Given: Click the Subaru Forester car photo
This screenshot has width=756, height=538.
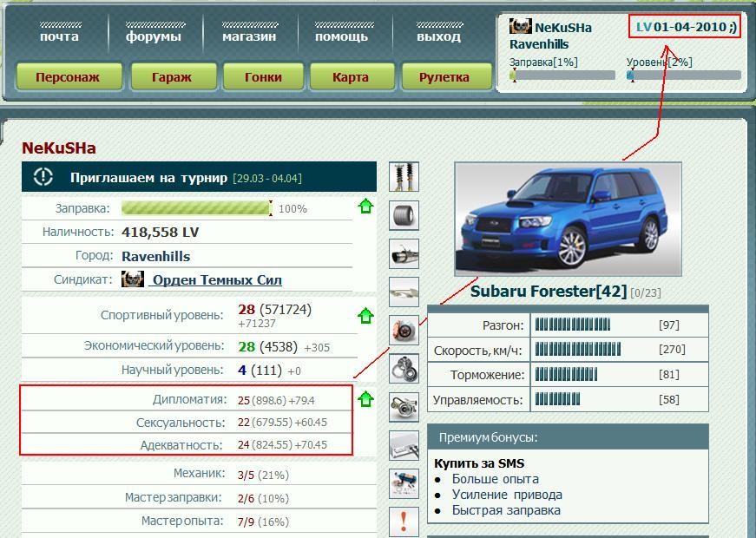Looking at the screenshot, I should pyautogui.click(x=568, y=220).
